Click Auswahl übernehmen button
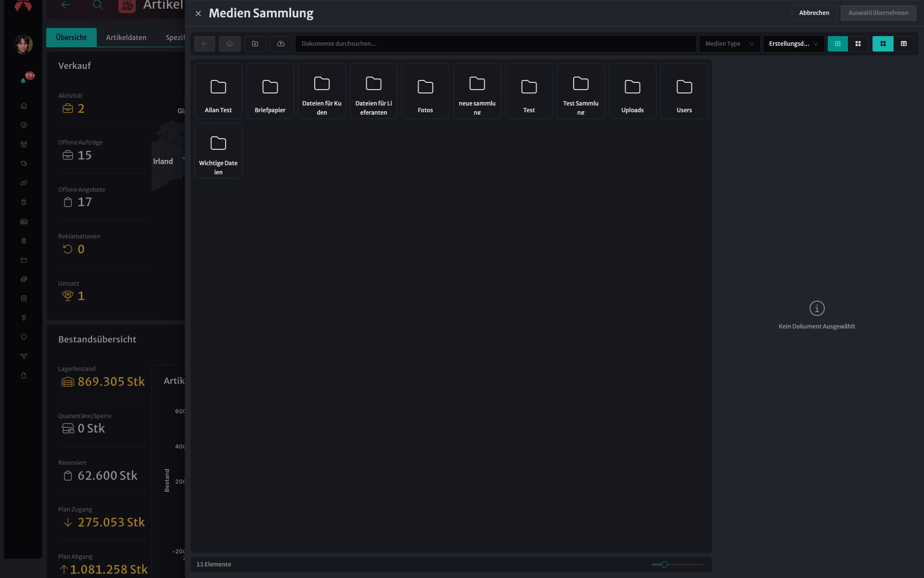 (x=878, y=13)
